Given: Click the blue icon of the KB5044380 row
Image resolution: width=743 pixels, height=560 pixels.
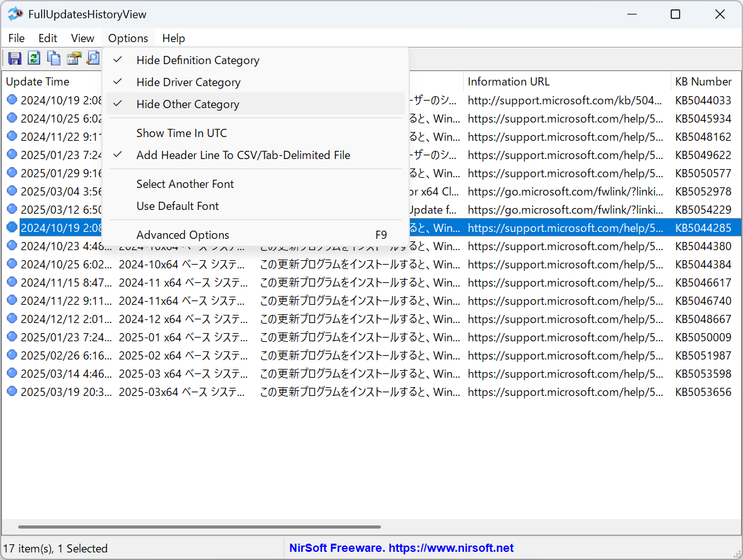Looking at the screenshot, I should [12, 246].
